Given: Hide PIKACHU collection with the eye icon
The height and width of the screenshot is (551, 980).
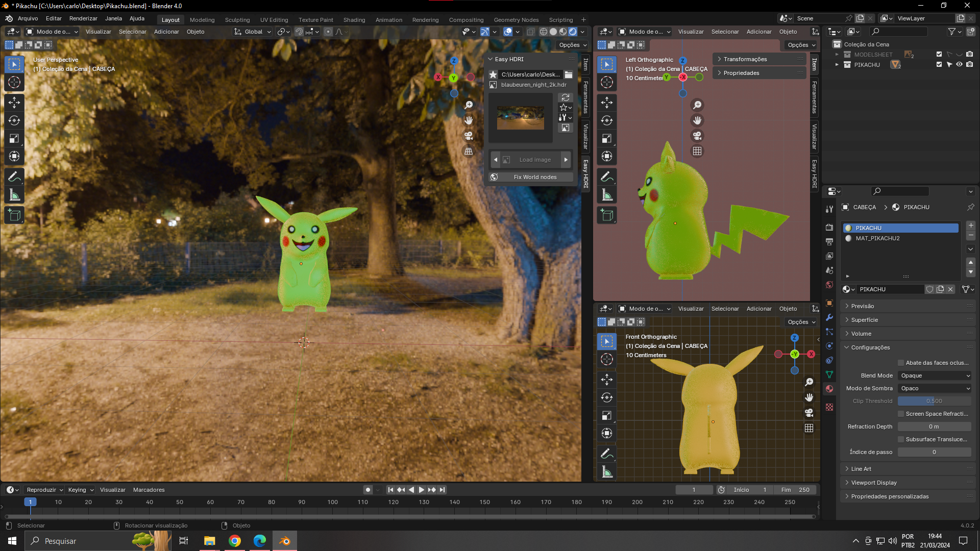Looking at the screenshot, I should [x=959, y=65].
